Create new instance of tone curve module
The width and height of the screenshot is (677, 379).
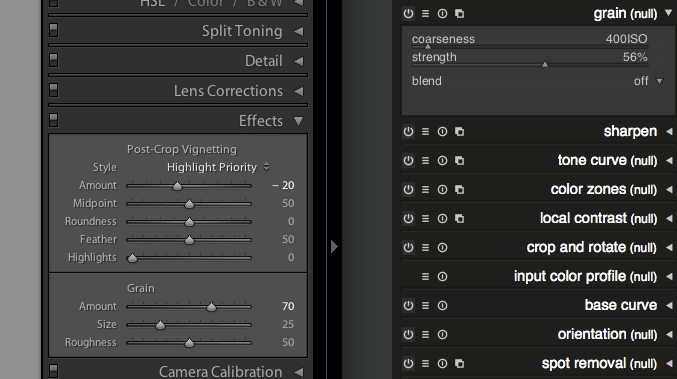[x=459, y=161]
